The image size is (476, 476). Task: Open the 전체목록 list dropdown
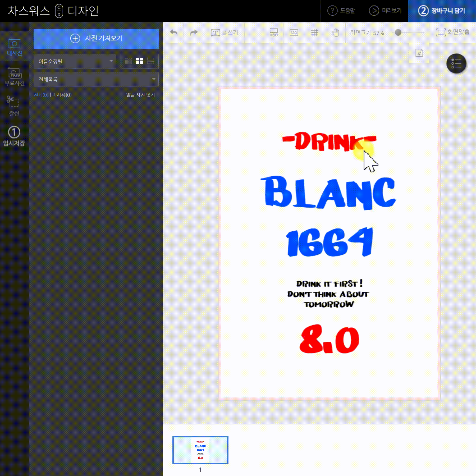[x=96, y=79]
